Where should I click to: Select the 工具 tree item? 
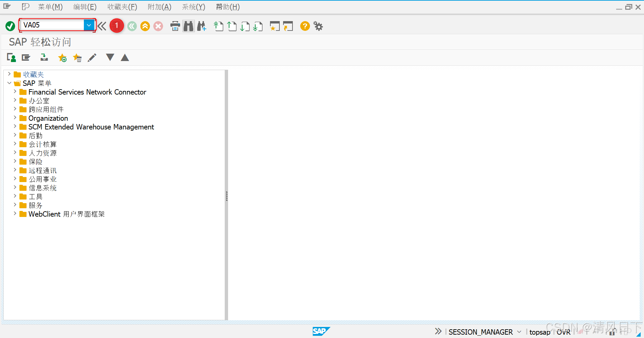click(x=36, y=196)
